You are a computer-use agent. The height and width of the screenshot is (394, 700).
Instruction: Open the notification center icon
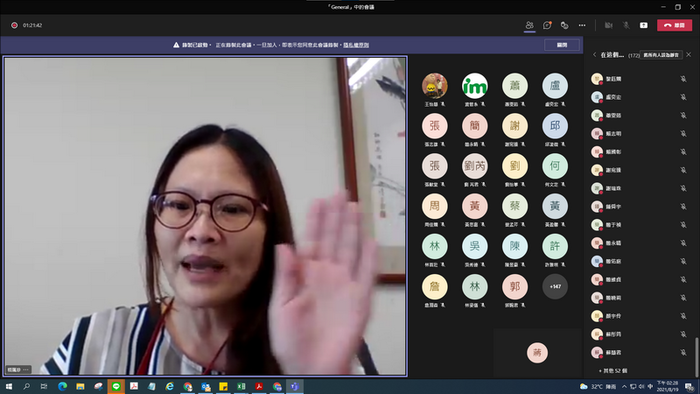tap(690, 386)
